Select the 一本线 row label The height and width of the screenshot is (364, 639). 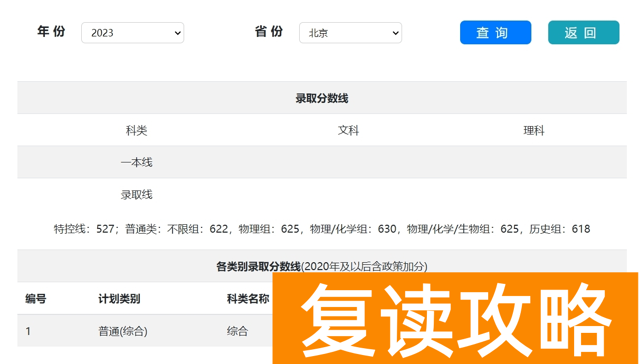click(136, 162)
